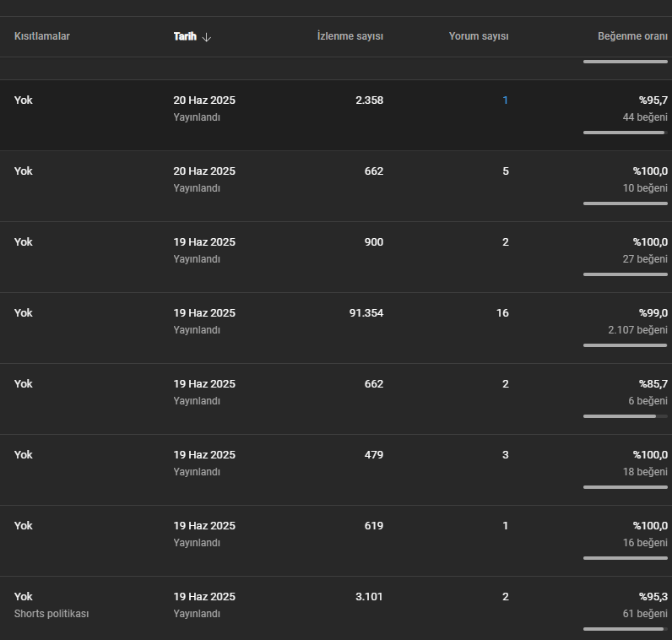The width and height of the screenshot is (672, 640).
Task: Click the Kısıtlamalar column header
Action: 42,36
